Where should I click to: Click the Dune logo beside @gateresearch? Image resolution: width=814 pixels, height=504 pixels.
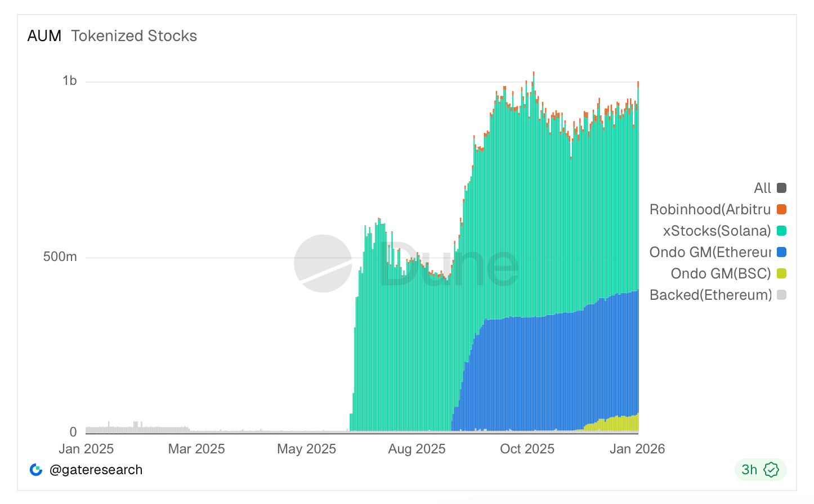point(35,470)
